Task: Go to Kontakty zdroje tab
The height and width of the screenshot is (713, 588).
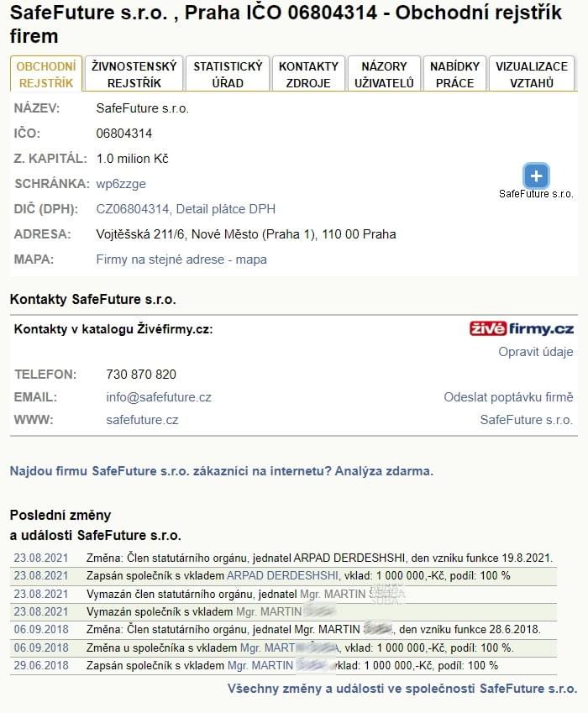Action: [308, 75]
